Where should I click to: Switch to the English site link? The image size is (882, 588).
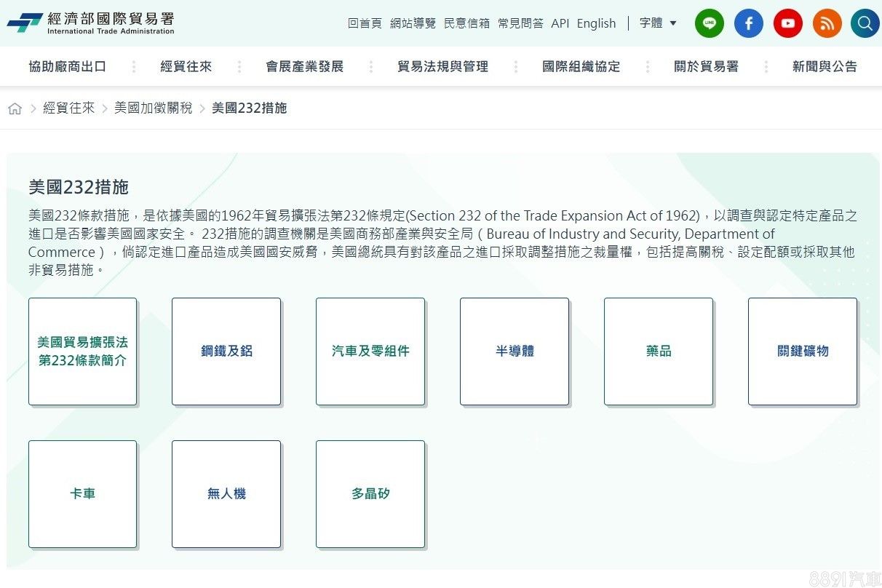(x=596, y=23)
